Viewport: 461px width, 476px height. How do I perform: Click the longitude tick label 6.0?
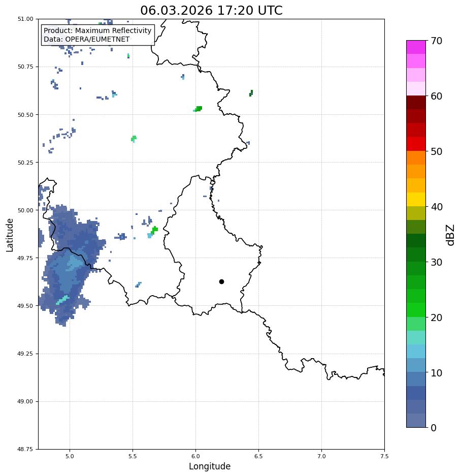click(196, 456)
